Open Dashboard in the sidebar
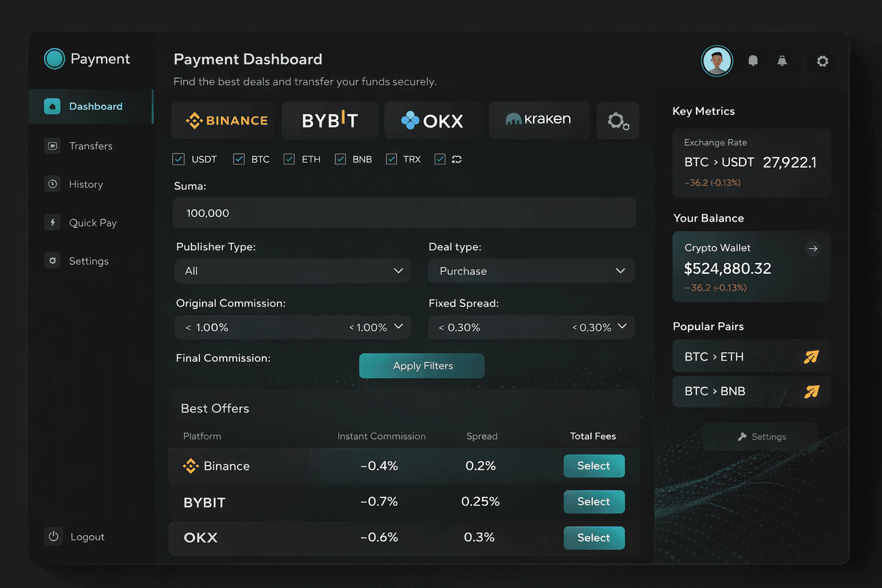This screenshot has width=882, height=588. point(91,106)
